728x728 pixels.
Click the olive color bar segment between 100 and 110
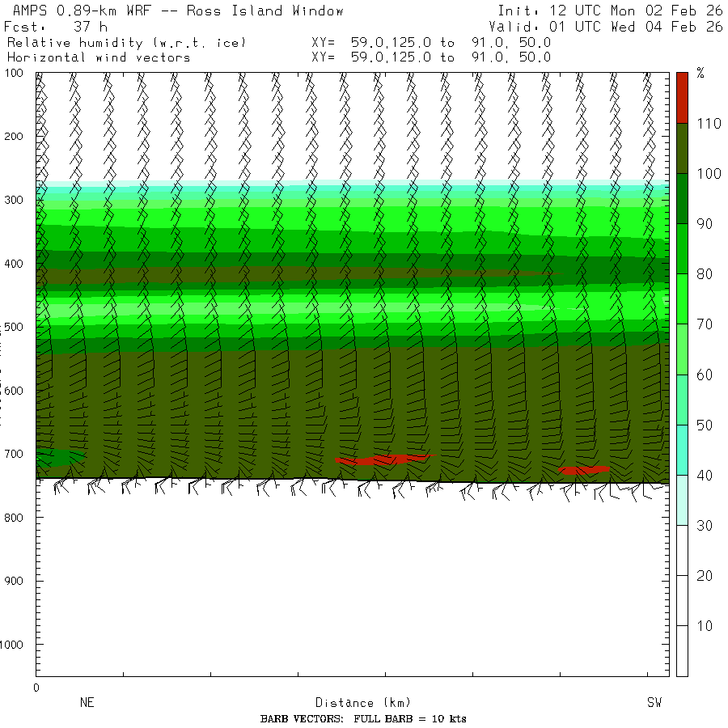tap(682, 148)
